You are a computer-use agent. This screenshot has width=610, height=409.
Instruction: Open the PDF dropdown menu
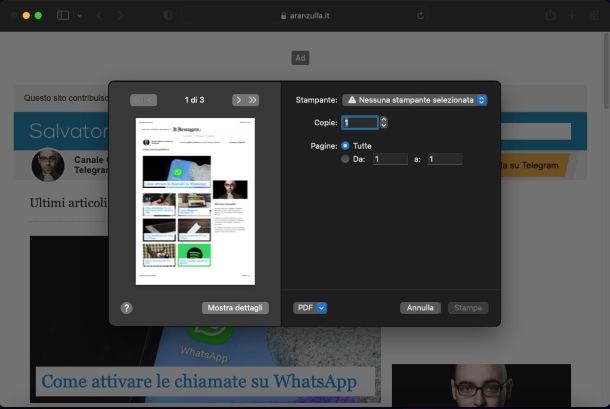click(310, 308)
